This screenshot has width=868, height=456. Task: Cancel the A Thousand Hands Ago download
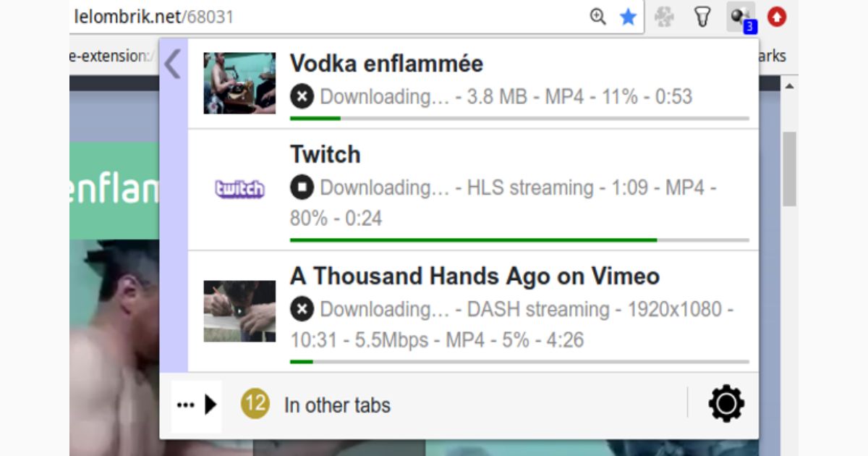click(x=302, y=309)
